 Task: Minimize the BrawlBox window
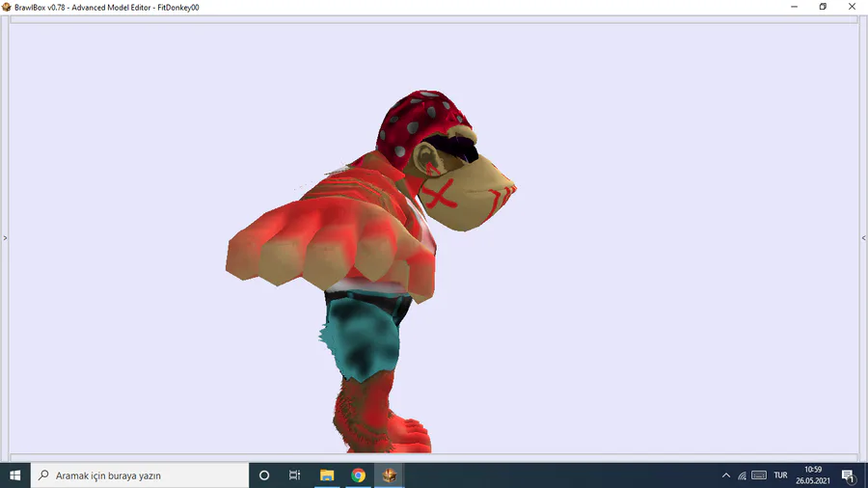coord(794,7)
